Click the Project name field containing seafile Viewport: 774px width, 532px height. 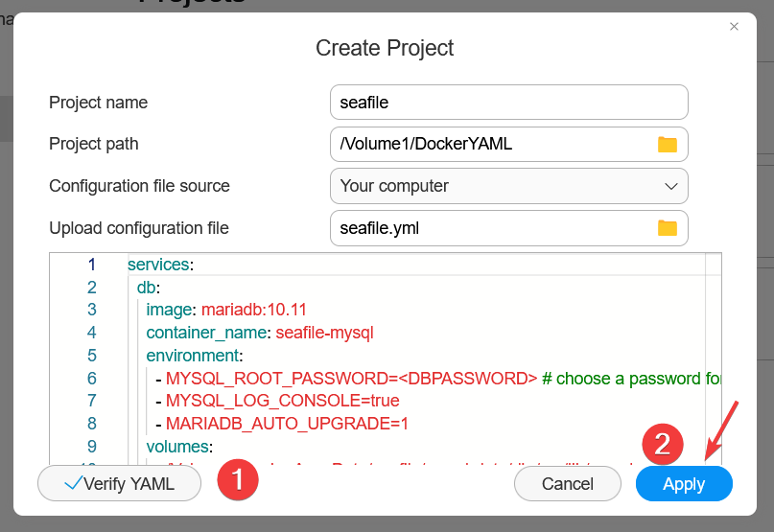(x=507, y=102)
